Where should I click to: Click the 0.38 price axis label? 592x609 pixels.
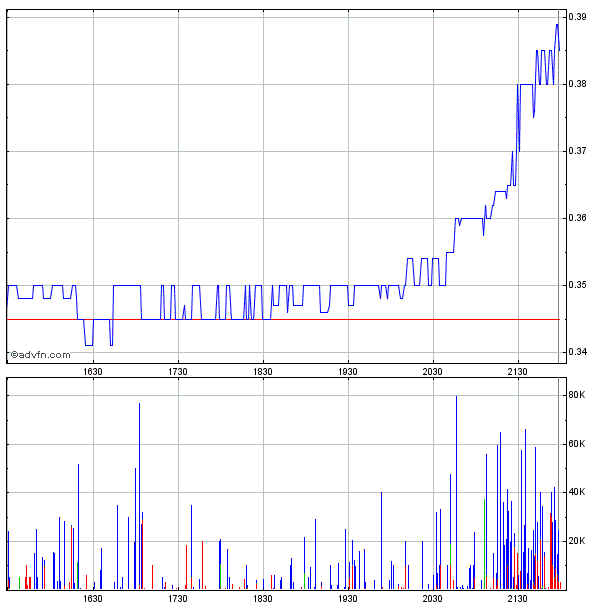point(577,84)
